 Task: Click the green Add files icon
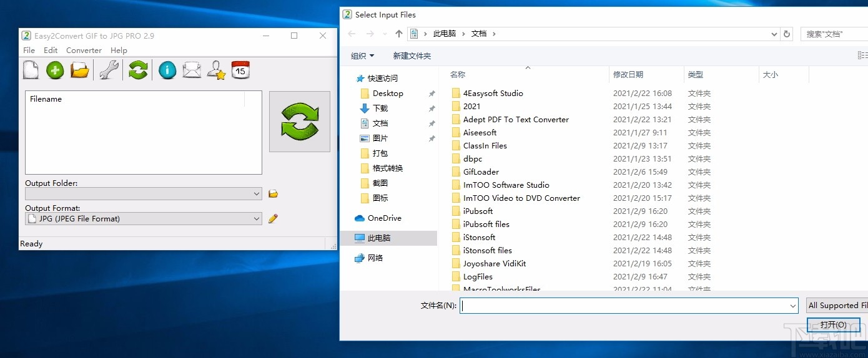[56, 70]
